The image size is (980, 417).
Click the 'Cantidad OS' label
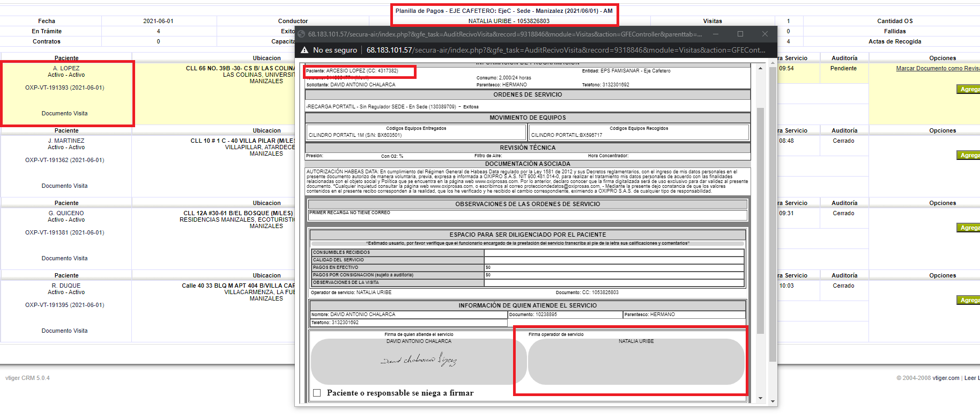895,21
